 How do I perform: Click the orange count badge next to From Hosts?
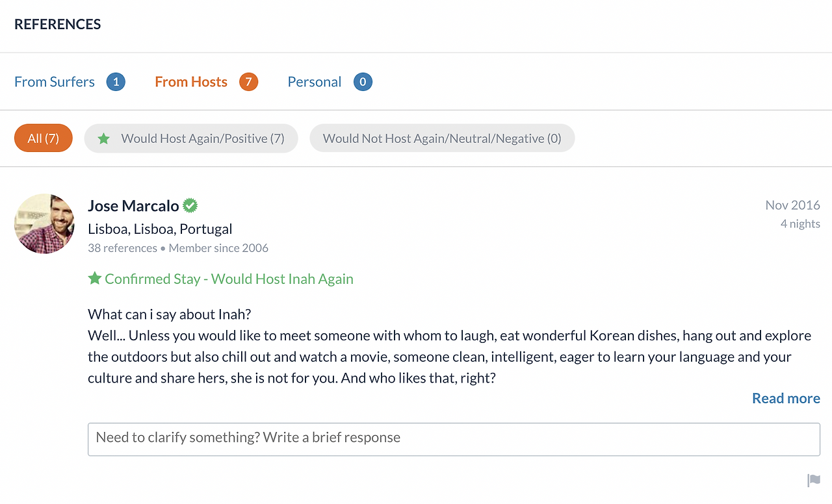point(248,82)
